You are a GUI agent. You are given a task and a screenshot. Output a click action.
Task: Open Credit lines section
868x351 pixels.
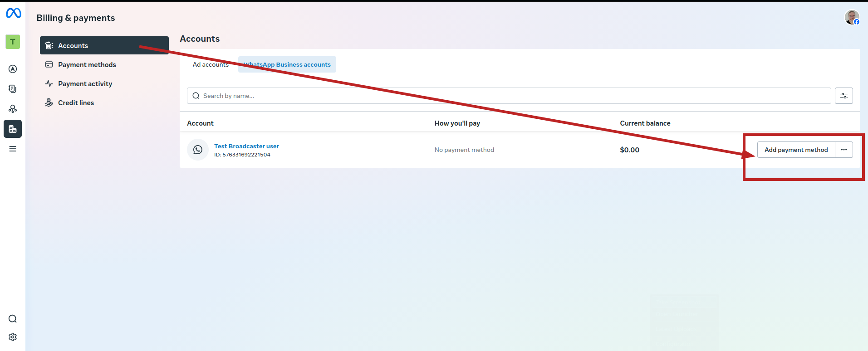[104, 102]
